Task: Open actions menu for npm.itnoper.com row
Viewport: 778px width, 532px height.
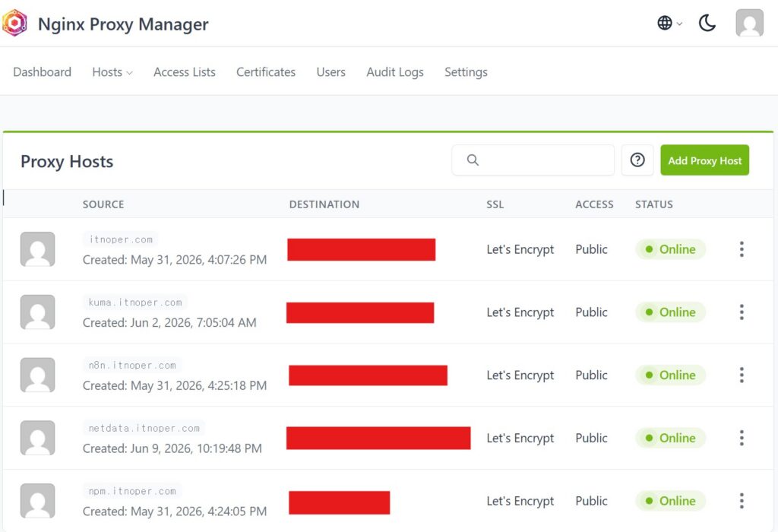Action: point(742,501)
